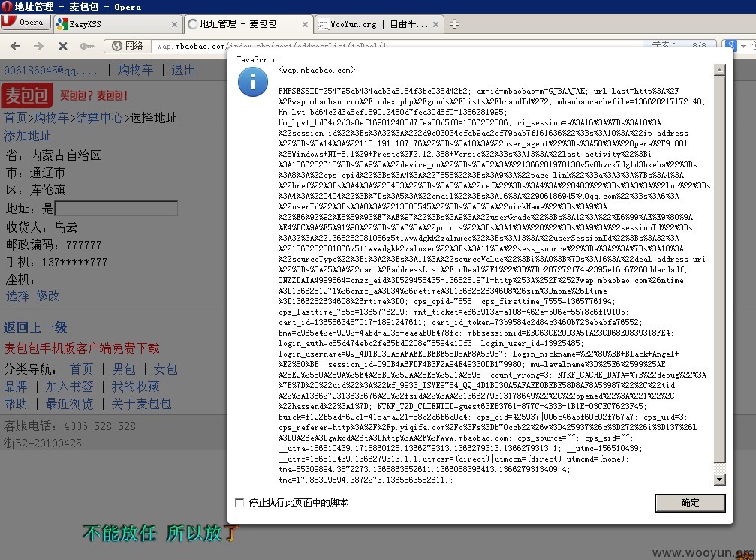Click the 返回上一级 link
The width and height of the screenshot is (756, 560).
(35, 327)
